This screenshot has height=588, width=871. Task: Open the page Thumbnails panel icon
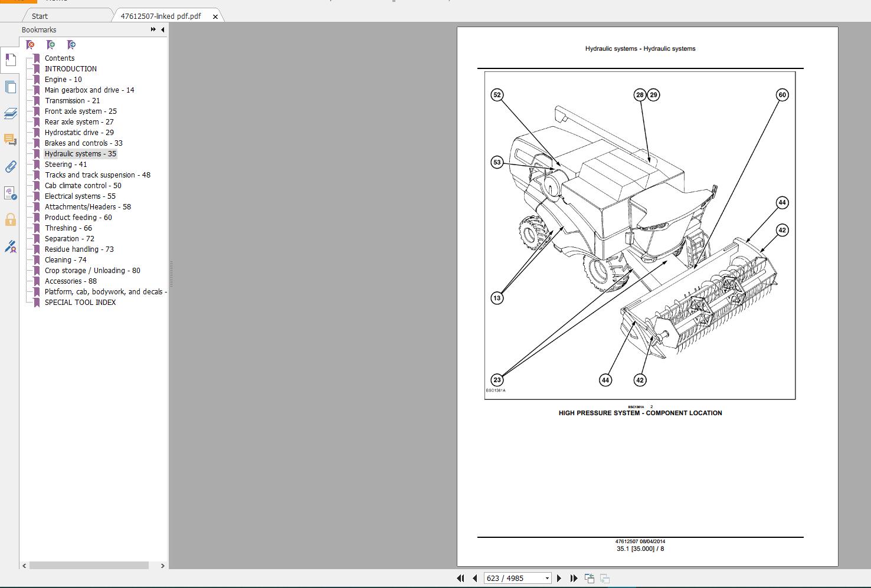pyautogui.click(x=10, y=87)
